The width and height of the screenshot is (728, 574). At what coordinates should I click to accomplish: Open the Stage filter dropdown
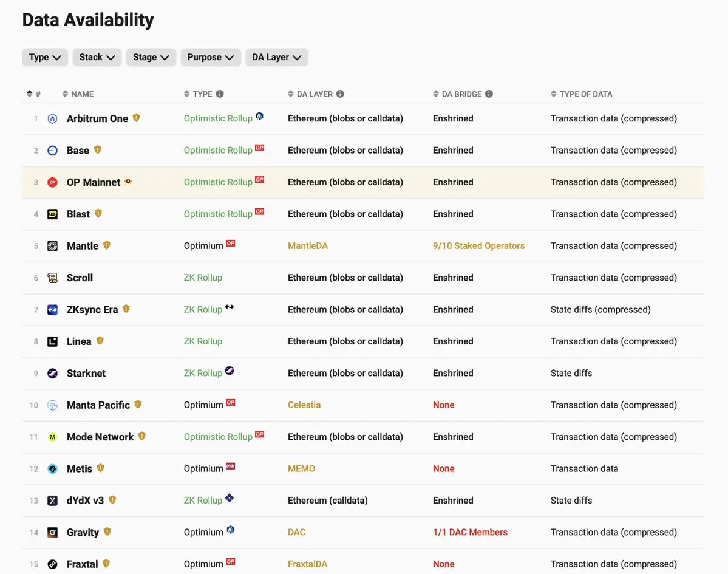(x=151, y=57)
